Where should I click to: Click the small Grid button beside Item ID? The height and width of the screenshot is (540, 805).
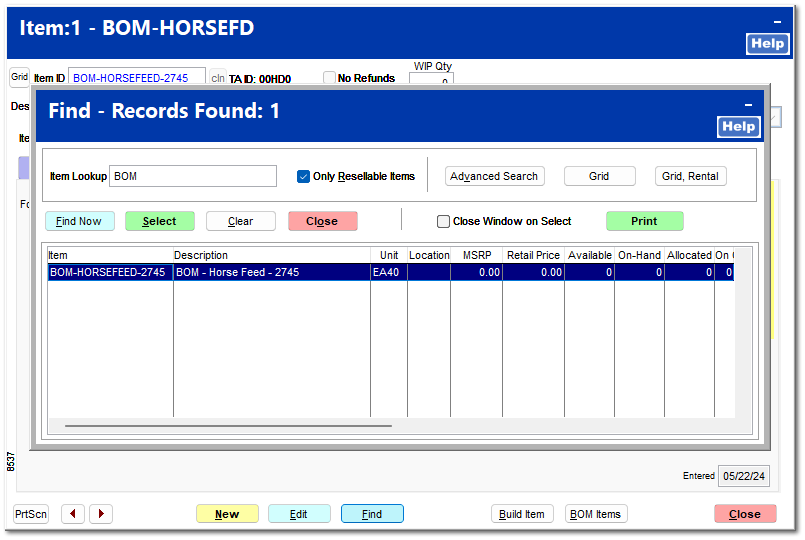click(x=20, y=77)
